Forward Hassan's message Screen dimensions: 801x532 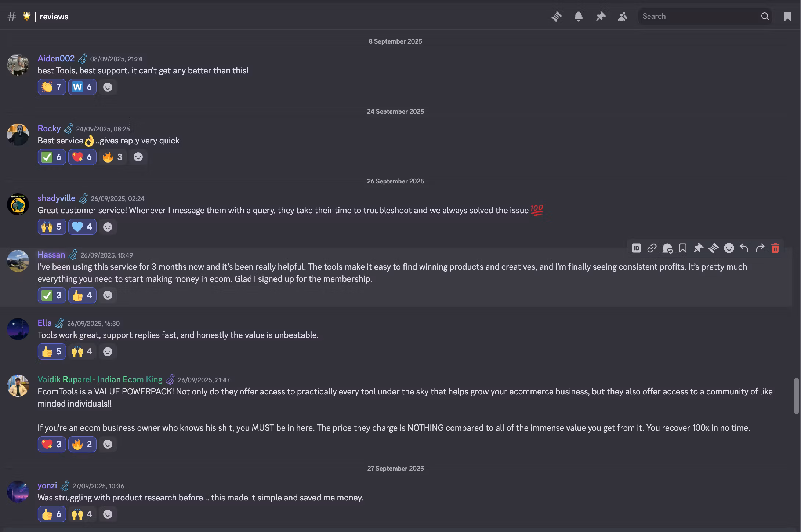(760, 248)
